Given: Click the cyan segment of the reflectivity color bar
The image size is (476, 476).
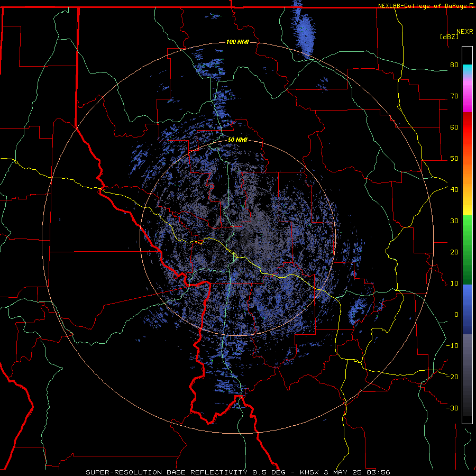Looking at the screenshot, I should tap(467, 69).
